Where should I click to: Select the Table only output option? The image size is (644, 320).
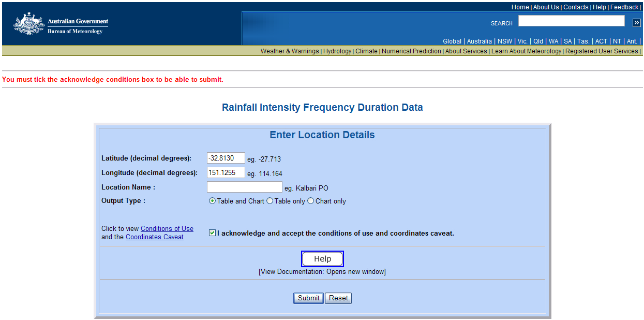pyautogui.click(x=269, y=201)
